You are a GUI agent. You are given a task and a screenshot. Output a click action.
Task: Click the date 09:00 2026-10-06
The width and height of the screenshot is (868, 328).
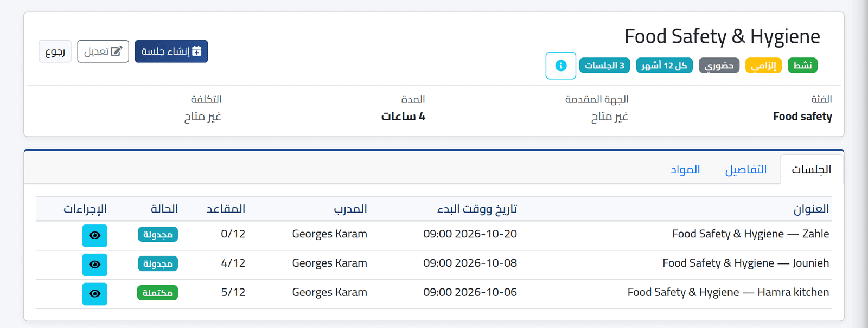pyautogui.click(x=470, y=293)
